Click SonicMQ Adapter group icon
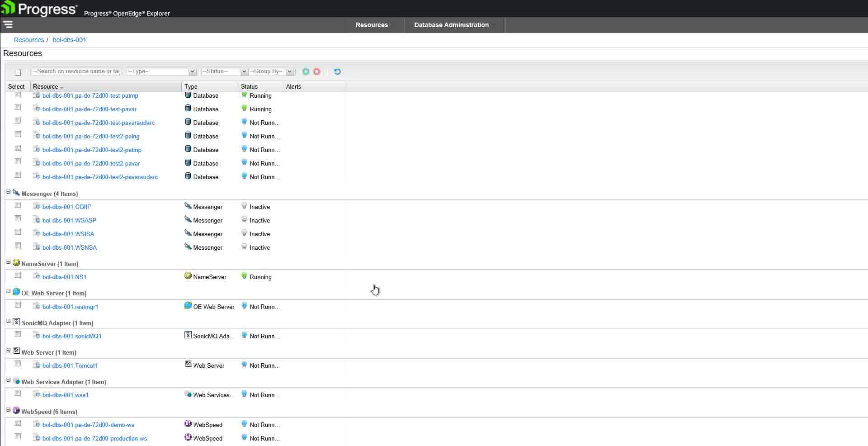This screenshot has width=868, height=446. click(x=16, y=322)
